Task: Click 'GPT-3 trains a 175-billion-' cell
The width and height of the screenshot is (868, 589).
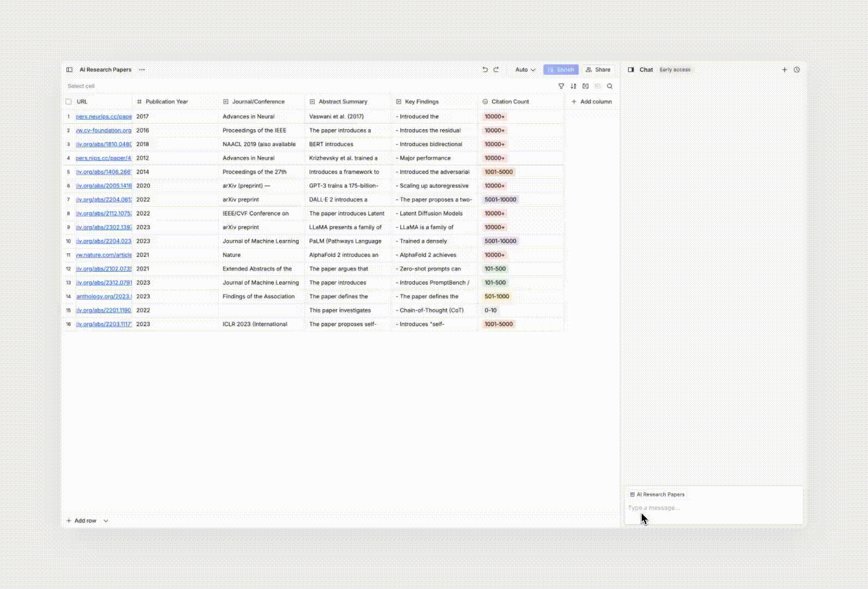Action: 348,186
